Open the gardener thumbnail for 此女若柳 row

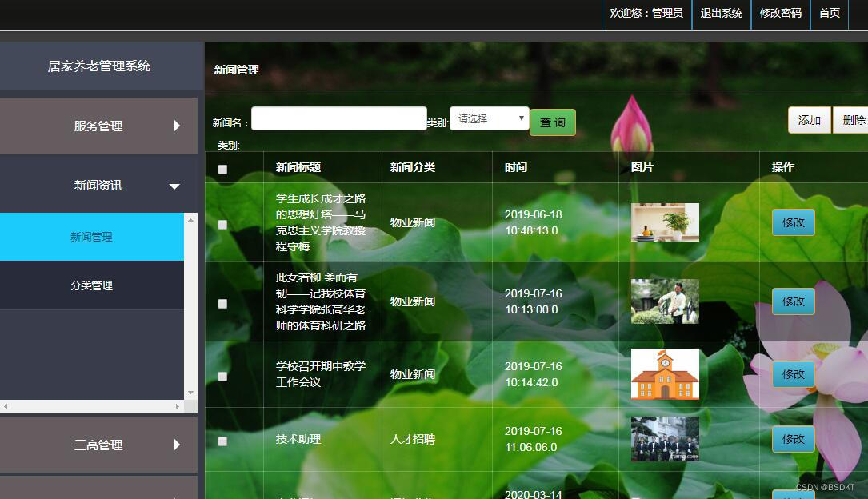(665, 301)
